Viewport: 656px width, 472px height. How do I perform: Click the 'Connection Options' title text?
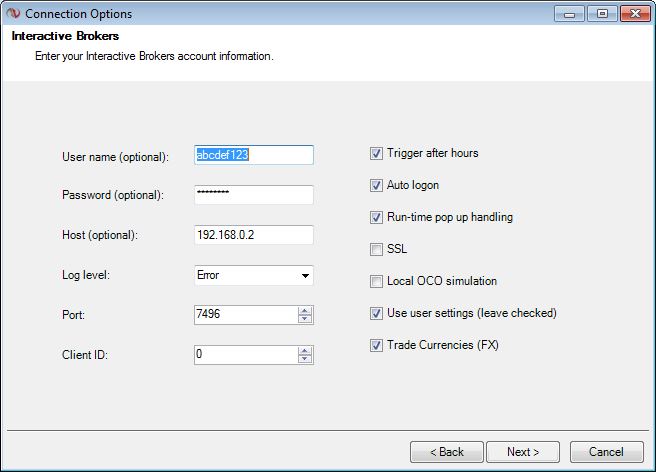coord(79,14)
